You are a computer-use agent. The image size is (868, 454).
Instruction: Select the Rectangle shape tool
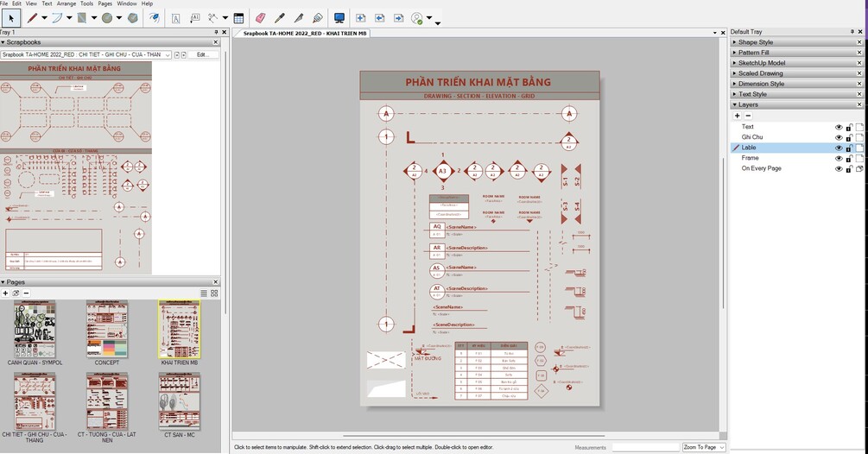[82, 18]
